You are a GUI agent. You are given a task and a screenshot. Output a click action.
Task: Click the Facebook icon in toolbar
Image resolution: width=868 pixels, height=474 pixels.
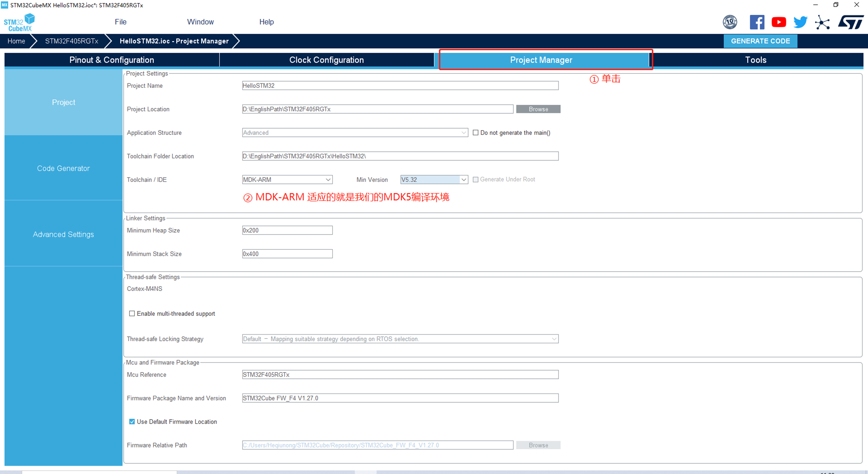[x=755, y=23]
